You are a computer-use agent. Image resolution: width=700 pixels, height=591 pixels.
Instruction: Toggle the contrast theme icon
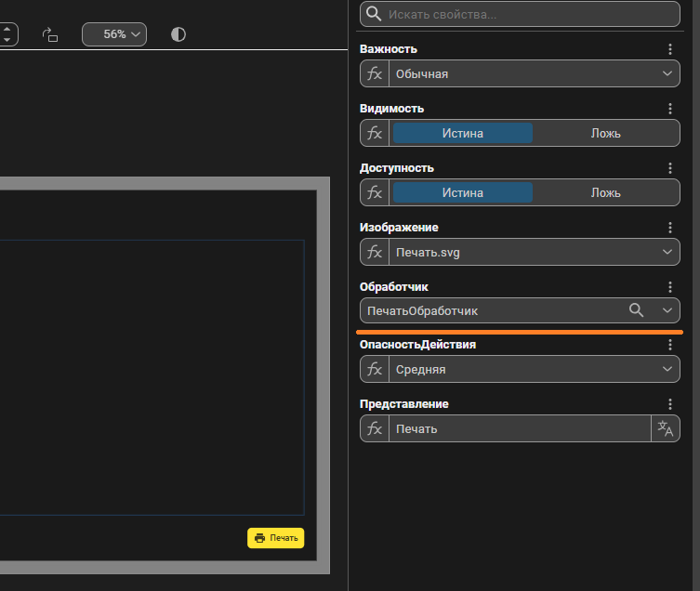pyautogui.click(x=178, y=34)
